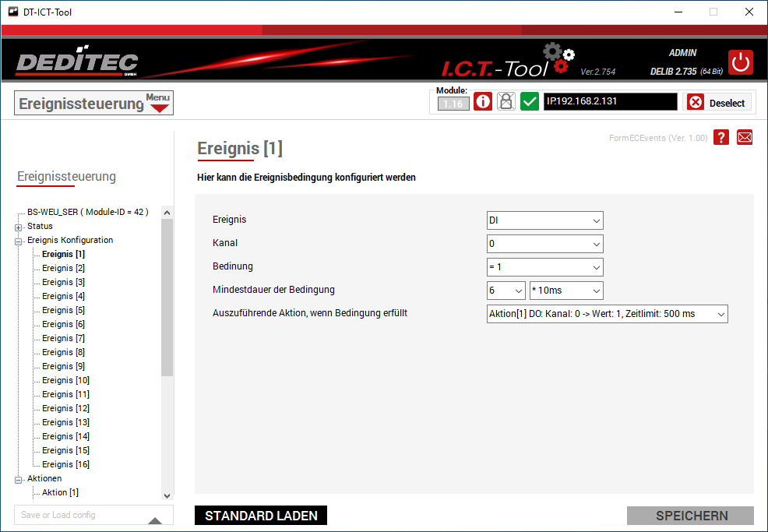This screenshot has height=532, width=768.
Task: Open help via red question mark icon
Action: (721, 138)
